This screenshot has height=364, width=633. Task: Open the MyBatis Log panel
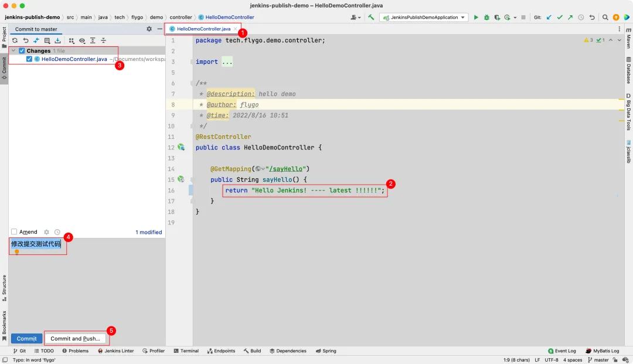(x=602, y=351)
